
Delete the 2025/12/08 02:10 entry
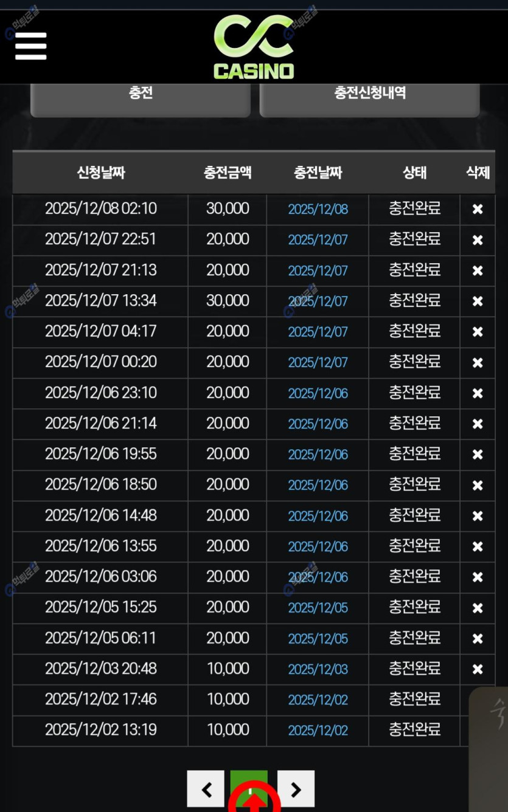[478, 209]
